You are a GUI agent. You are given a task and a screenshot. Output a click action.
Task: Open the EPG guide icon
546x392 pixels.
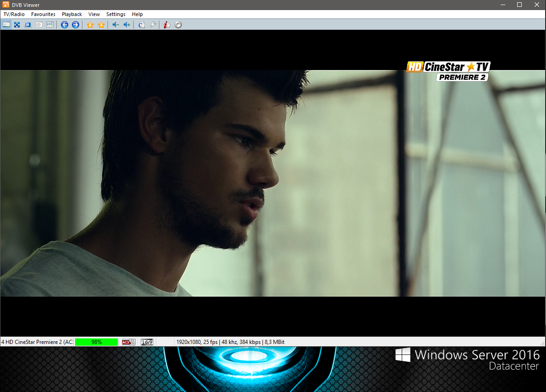pos(50,25)
